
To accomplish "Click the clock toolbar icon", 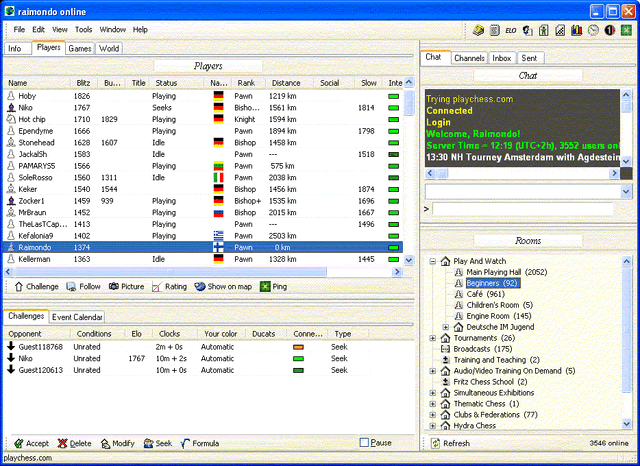I will (593, 30).
